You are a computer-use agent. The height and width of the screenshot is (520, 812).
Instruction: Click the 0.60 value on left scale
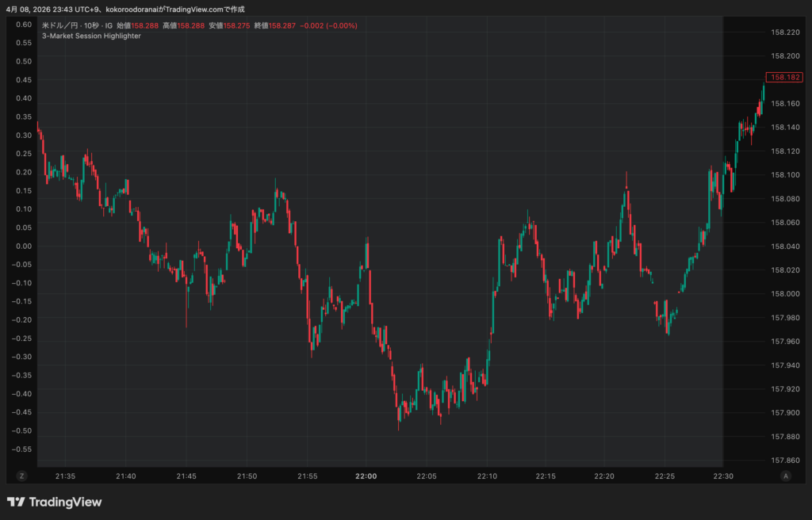pos(23,25)
